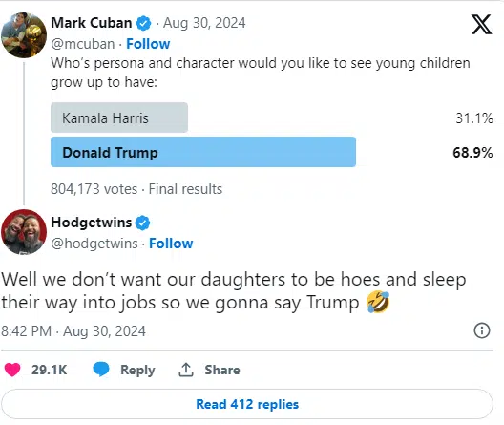Follow the @hodgetwins account

[x=171, y=244]
